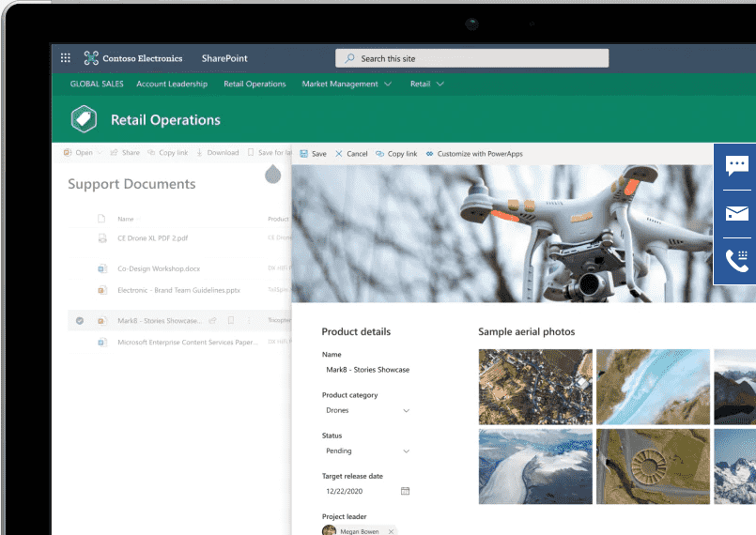Click the PDF icon of CE Drone XL

click(102, 238)
